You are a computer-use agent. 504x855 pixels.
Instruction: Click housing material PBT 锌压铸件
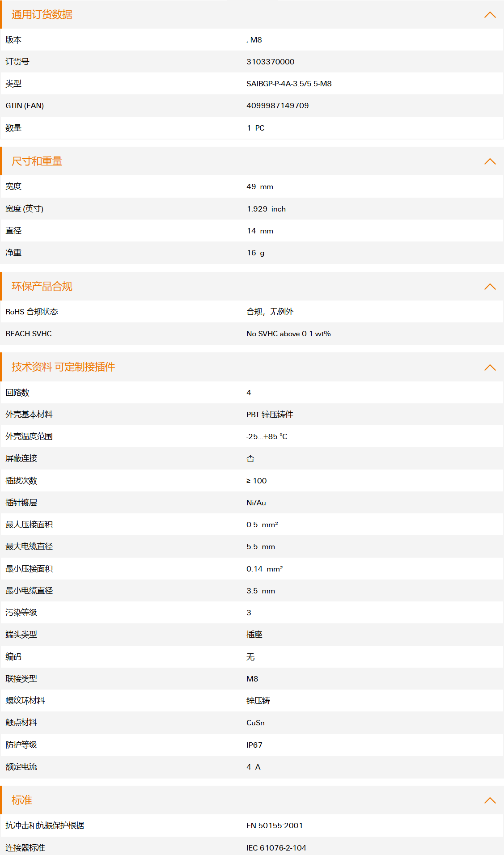270,415
